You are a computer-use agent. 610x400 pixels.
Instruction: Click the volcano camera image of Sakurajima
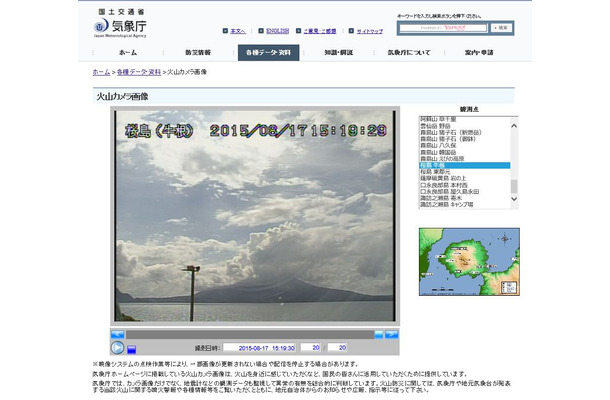tap(255, 216)
